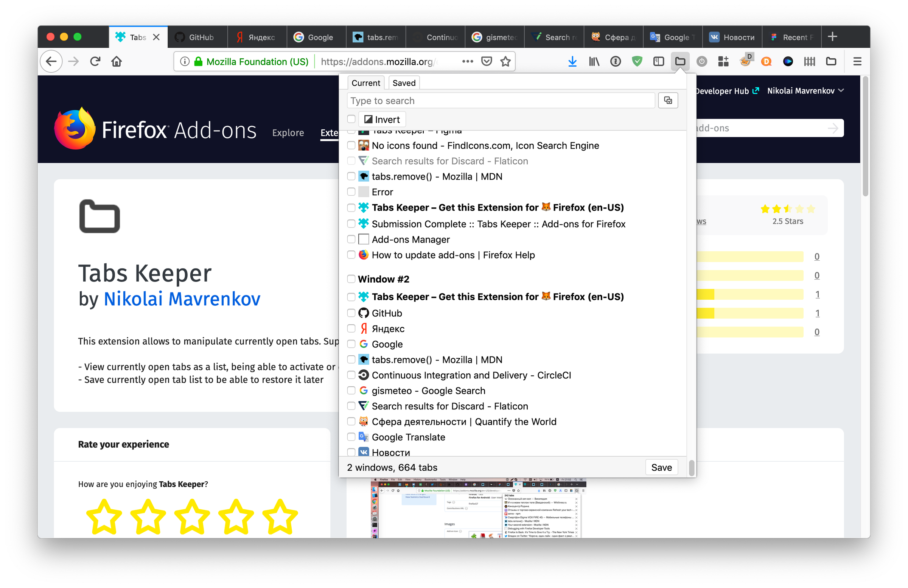The image size is (908, 588).
Task: Switch to the Saved tab in popup
Action: pyautogui.click(x=404, y=83)
